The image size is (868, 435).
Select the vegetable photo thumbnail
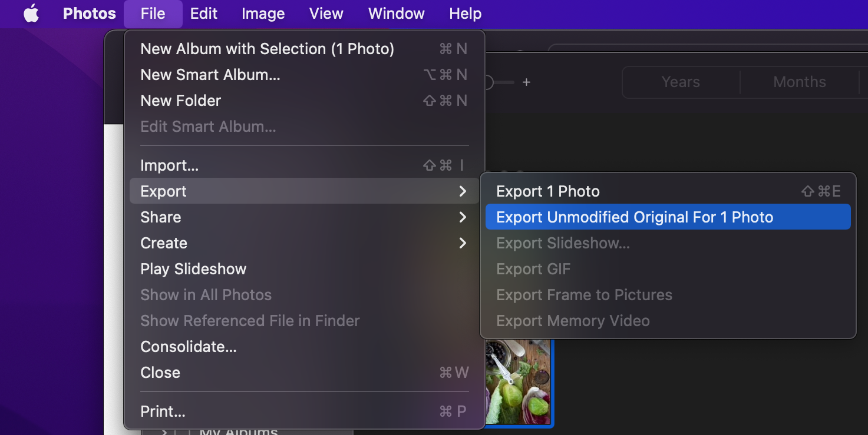[517, 382]
